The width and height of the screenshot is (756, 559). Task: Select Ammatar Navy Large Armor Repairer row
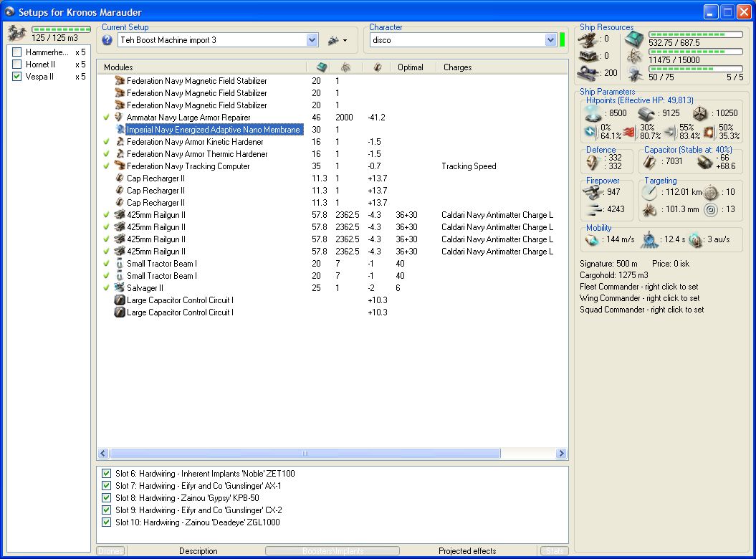click(x=188, y=118)
